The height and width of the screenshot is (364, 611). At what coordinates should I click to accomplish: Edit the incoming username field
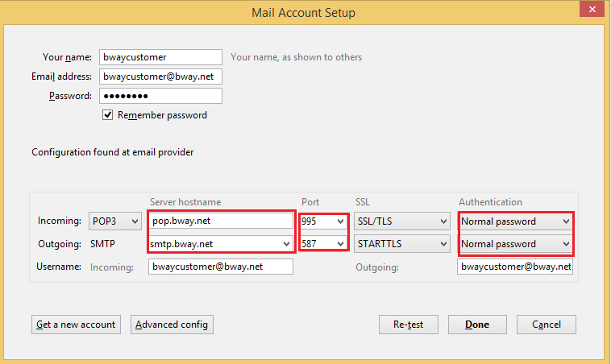pos(221,267)
